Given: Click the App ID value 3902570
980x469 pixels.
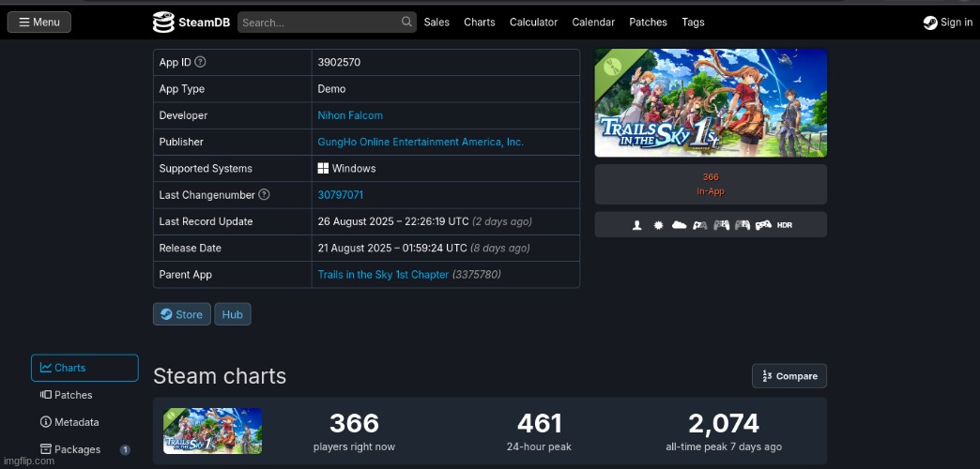Looking at the screenshot, I should (339, 63).
